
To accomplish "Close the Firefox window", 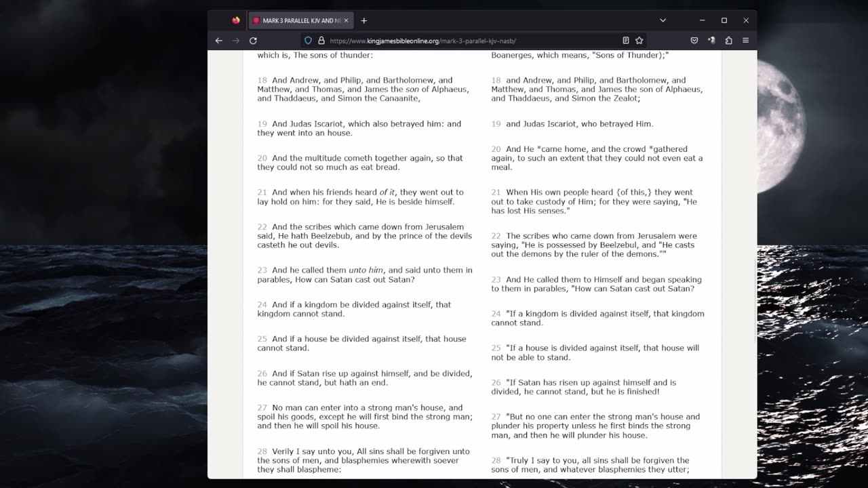I will click(746, 20).
